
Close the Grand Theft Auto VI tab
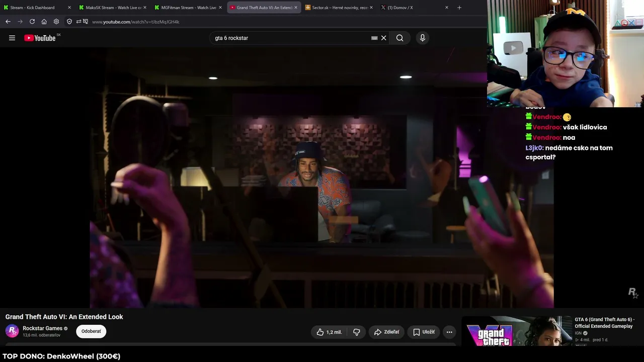coord(296,8)
